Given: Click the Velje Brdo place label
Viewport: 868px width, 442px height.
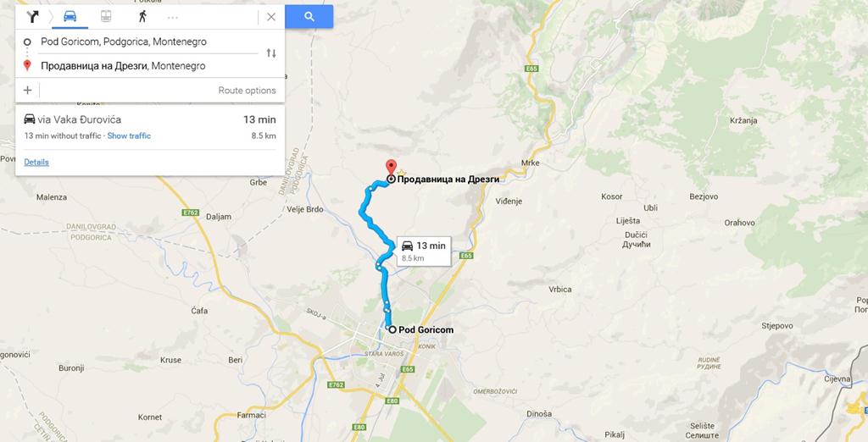Looking at the screenshot, I should coord(305,210).
